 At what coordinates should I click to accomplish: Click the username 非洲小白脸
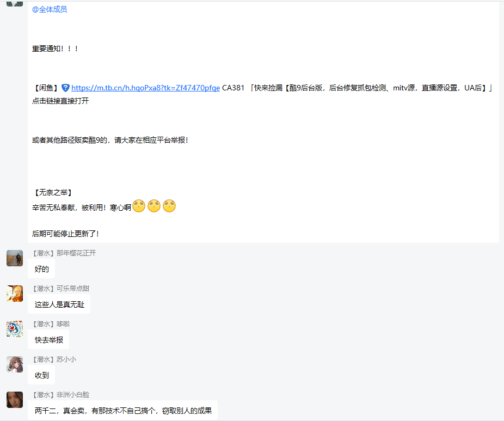click(x=73, y=395)
